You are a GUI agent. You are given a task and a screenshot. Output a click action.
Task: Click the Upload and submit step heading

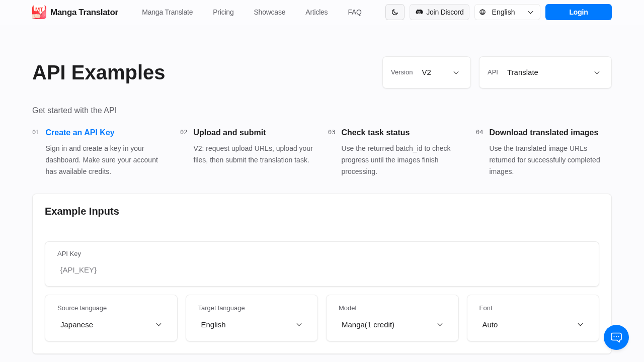229,133
